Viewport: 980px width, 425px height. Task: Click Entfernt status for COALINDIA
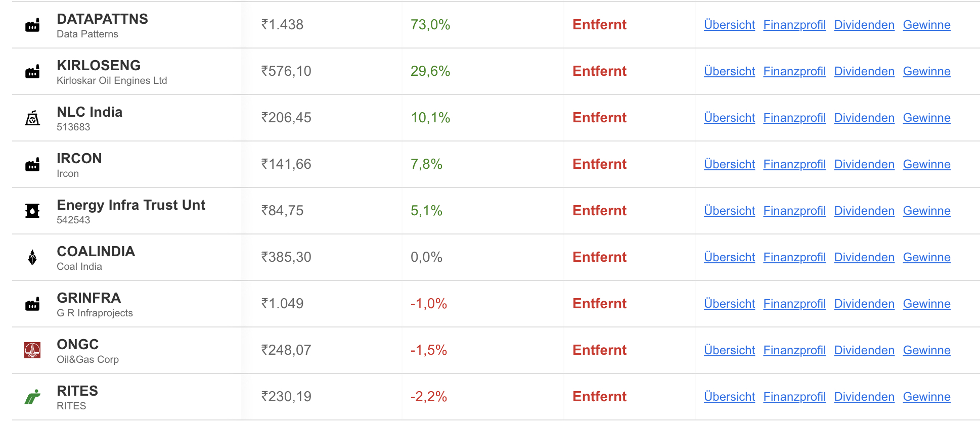tap(599, 257)
